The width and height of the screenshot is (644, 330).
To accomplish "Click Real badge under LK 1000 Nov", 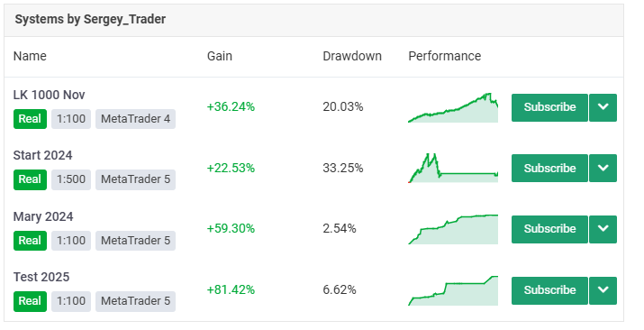I will (30, 119).
